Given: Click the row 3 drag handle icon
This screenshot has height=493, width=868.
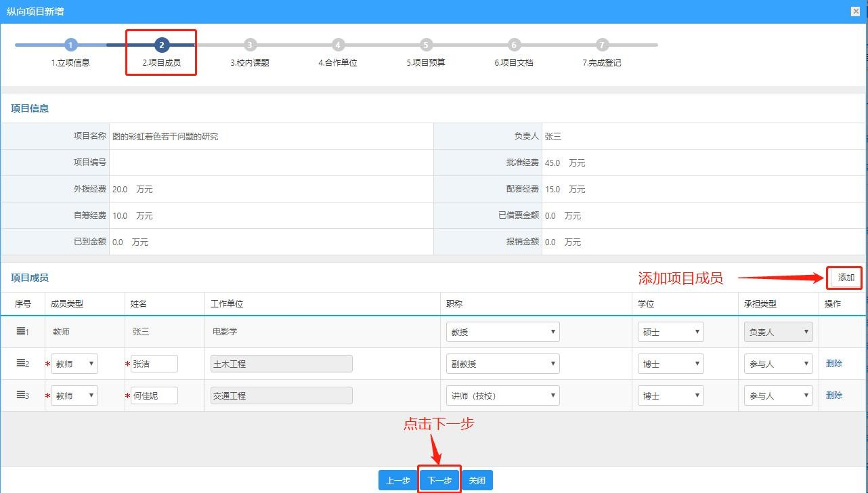Looking at the screenshot, I should coord(21,395).
